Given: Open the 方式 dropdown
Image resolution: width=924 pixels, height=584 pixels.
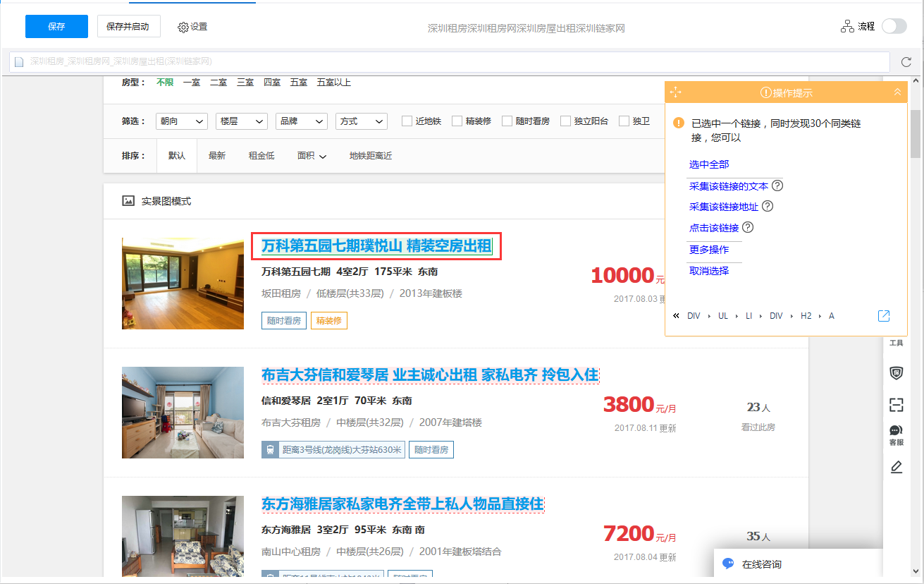Looking at the screenshot, I should (361, 121).
